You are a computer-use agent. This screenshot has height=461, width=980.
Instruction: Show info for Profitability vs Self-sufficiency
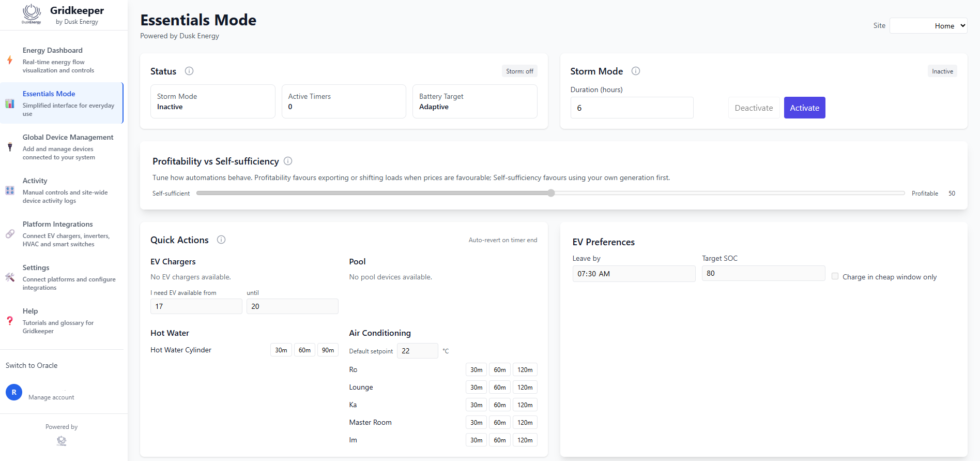[x=288, y=161]
